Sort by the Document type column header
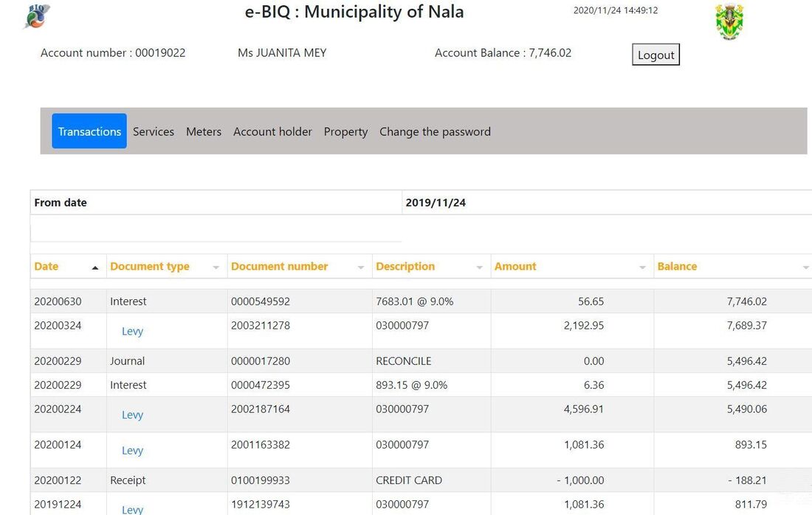The height and width of the screenshot is (515, 812). (150, 266)
